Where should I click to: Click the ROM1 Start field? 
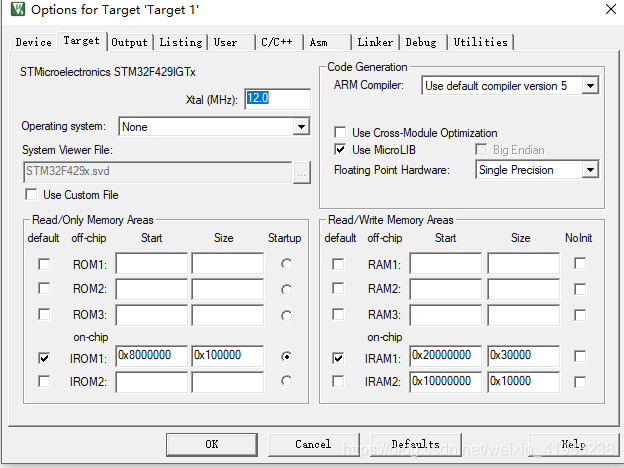(x=152, y=263)
